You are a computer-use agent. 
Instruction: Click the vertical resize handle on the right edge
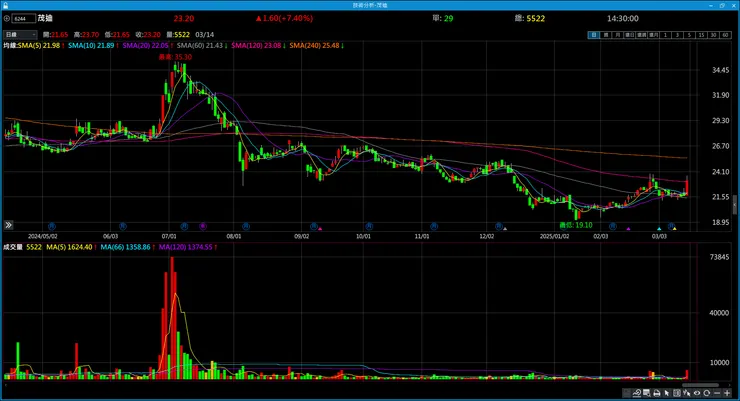coord(735,205)
